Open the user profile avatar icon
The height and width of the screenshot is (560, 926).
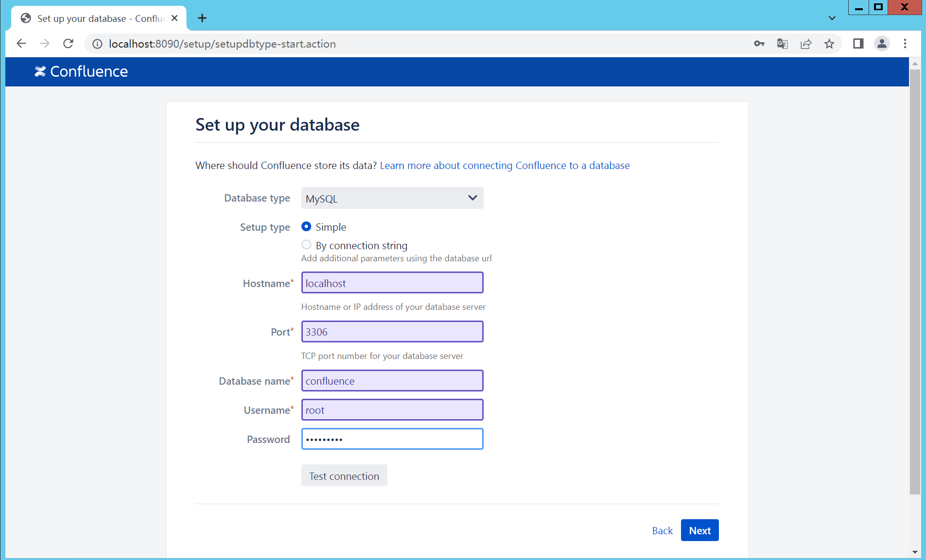pos(882,44)
